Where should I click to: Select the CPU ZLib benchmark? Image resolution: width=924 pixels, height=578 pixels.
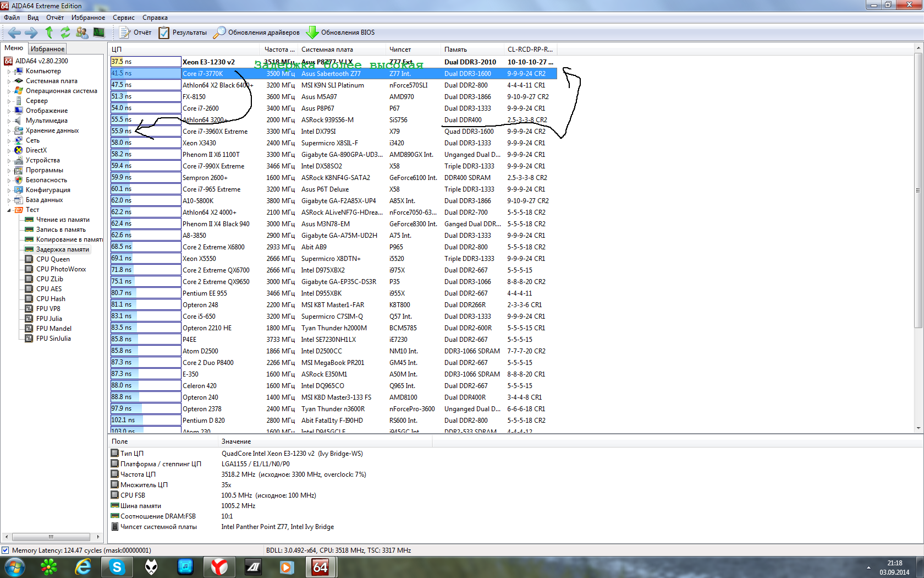pos(50,279)
